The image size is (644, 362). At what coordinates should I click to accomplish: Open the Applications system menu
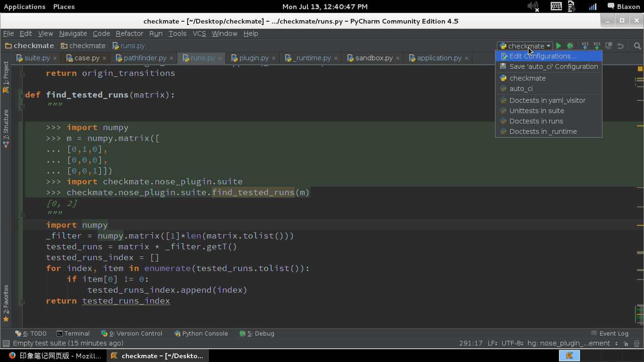pos(25,7)
